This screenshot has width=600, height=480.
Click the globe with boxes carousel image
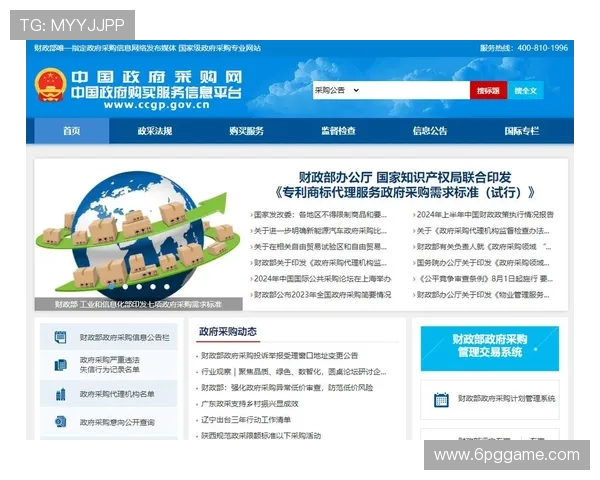pos(138,234)
